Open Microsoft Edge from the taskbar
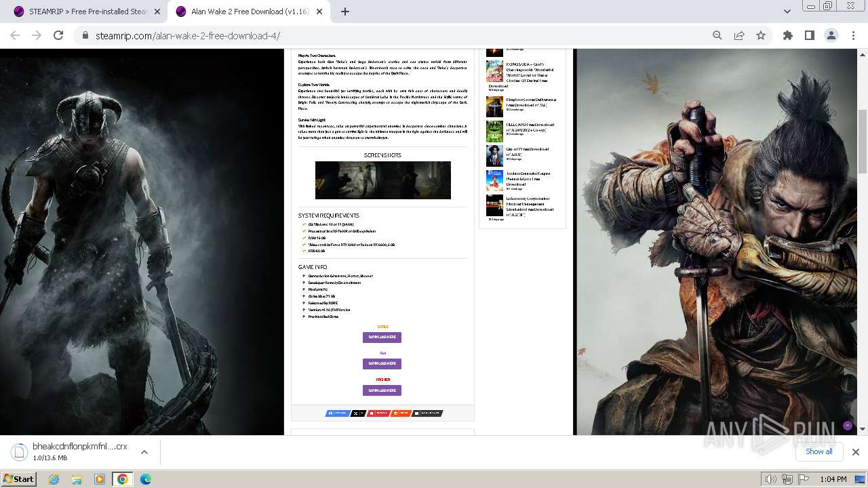 click(146, 479)
